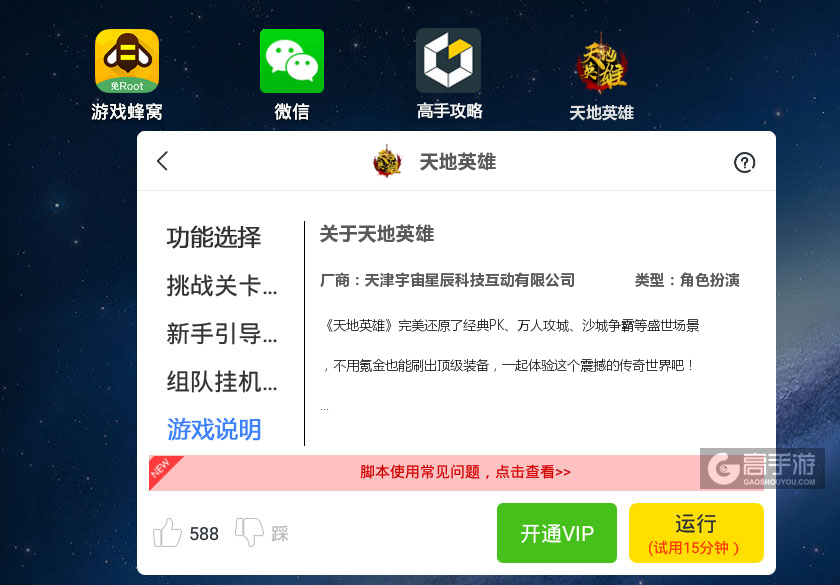This screenshot has width=840, height=585.
Task: Launch the 微信 WeChat app
Action: 291,61
